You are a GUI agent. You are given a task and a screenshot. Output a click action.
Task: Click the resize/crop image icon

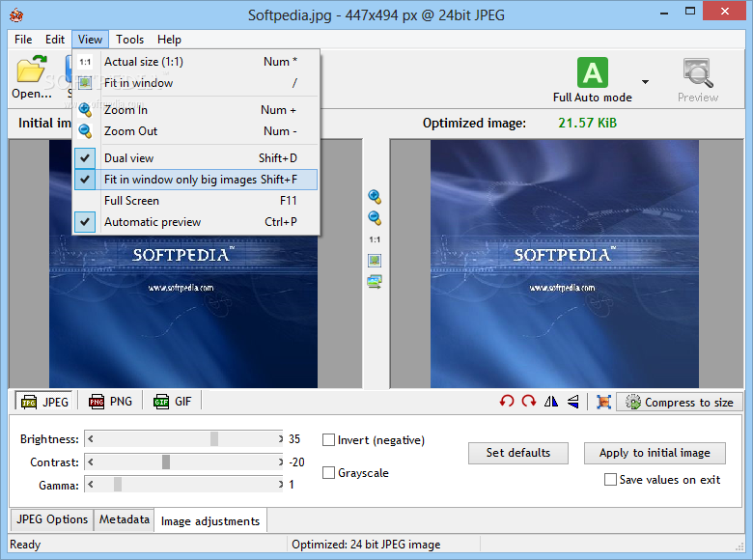[603, 402]
